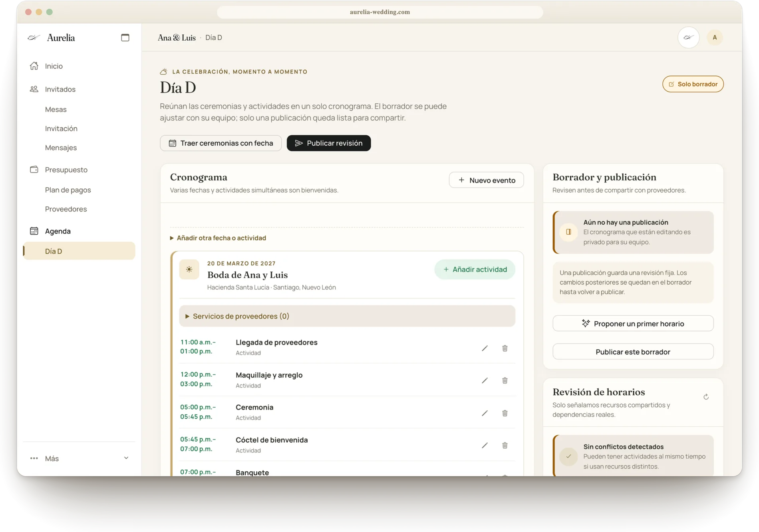This screenshot has width=759, height=532.
Task: Expand Servicios de proveedores (0)
Action: 347,316
